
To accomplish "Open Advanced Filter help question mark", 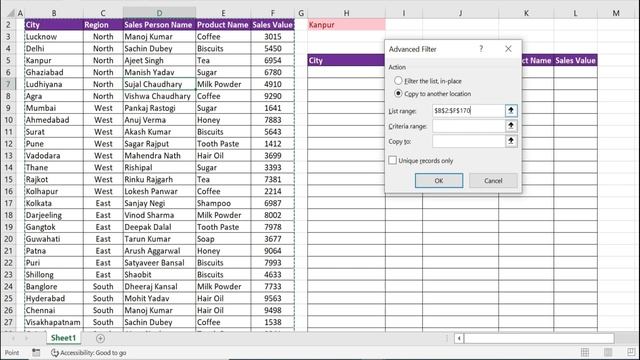I will [481, 49].
